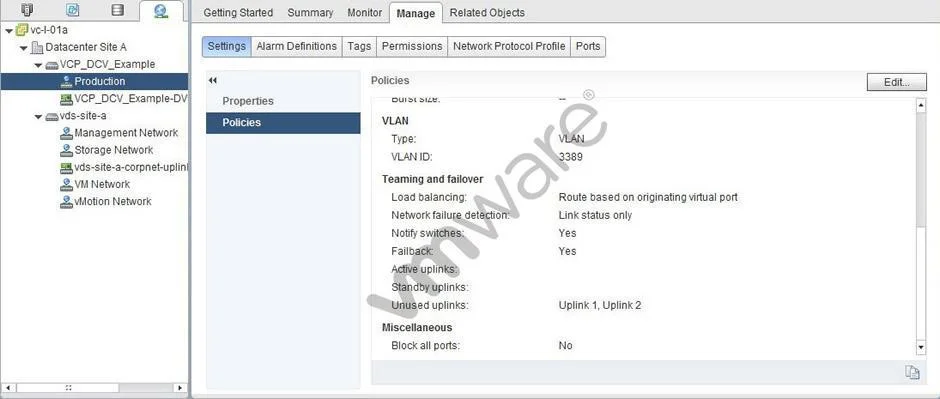940x399 pixels.
Task: Click the VM Network port group icon
Action: click(x=67, y=185)
